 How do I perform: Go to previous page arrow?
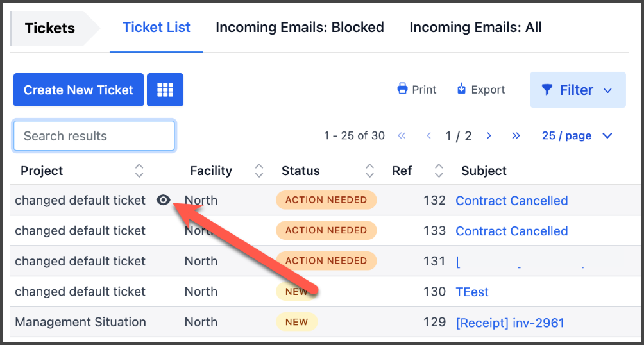[x=428, y=135]
